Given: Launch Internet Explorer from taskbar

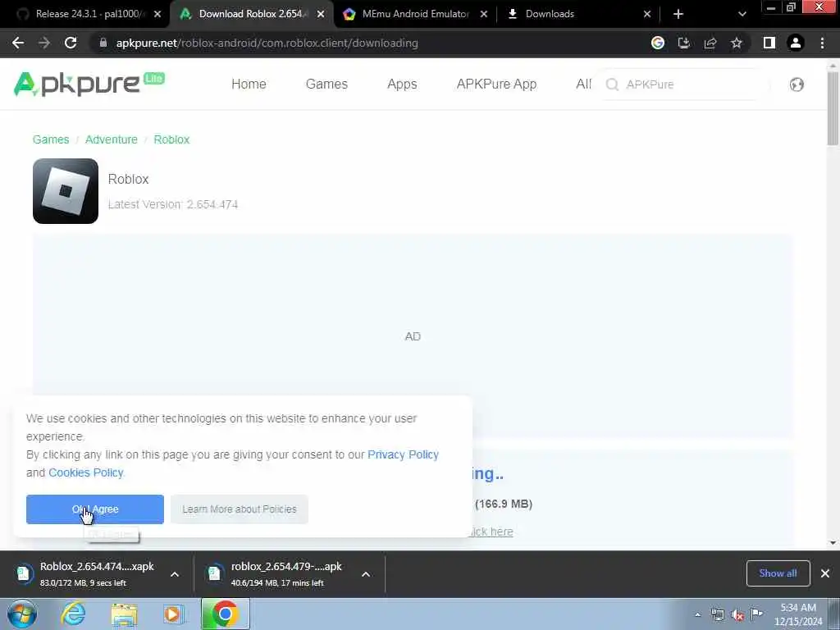Looking at the screenshot, I should click(x=73, y=614).
